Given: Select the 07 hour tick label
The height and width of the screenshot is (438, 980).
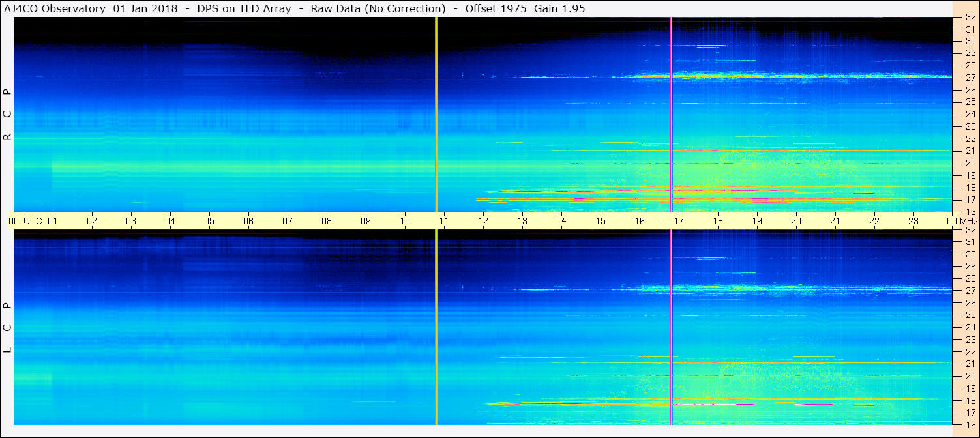Looking at the screenshot, I should (x=288, y=221).
